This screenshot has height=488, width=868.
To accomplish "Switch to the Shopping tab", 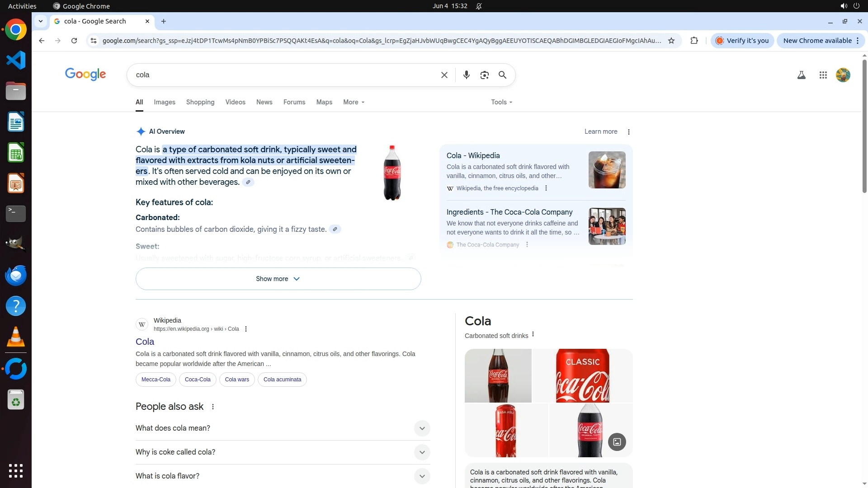I will pyautogui.click(x=200, y=102).
